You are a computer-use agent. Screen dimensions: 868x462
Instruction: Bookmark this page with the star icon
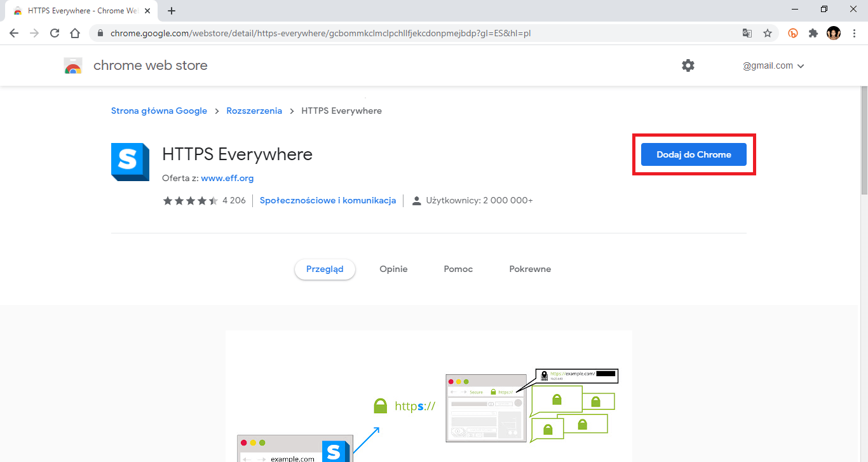pos(768,33)
